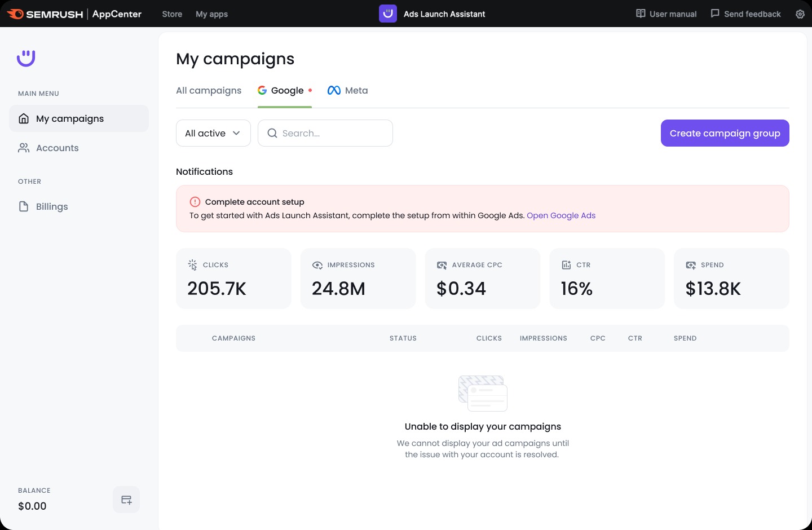Click the IMPRESSIONS column header in table

(544, 338)
